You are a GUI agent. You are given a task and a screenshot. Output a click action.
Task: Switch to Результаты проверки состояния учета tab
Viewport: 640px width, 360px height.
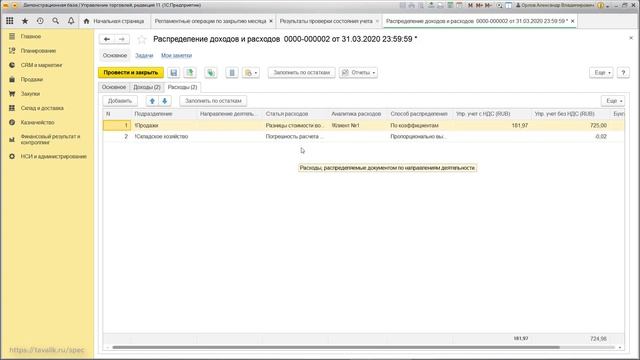(x=326, y=21)
